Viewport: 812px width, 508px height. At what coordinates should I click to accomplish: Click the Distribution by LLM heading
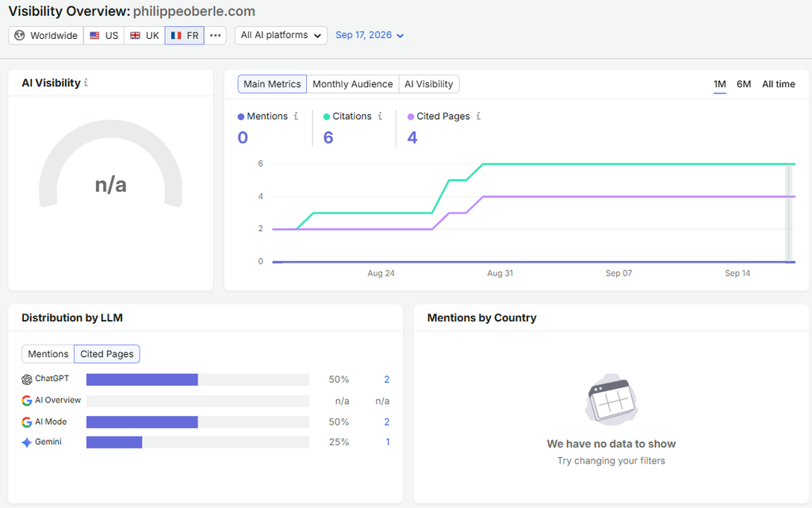click(x=72, y=317)
